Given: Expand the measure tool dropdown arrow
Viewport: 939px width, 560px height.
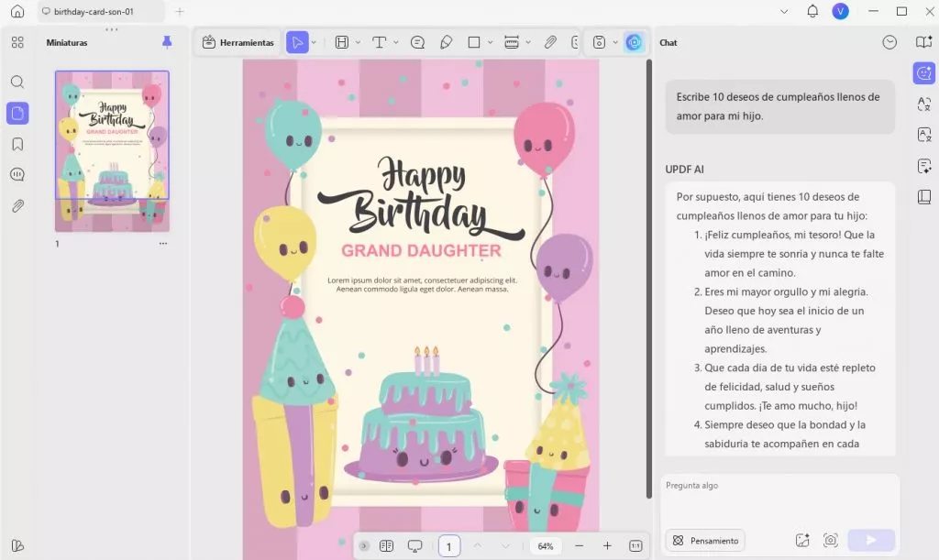Looking at the screenshot, I should point(528,42).
